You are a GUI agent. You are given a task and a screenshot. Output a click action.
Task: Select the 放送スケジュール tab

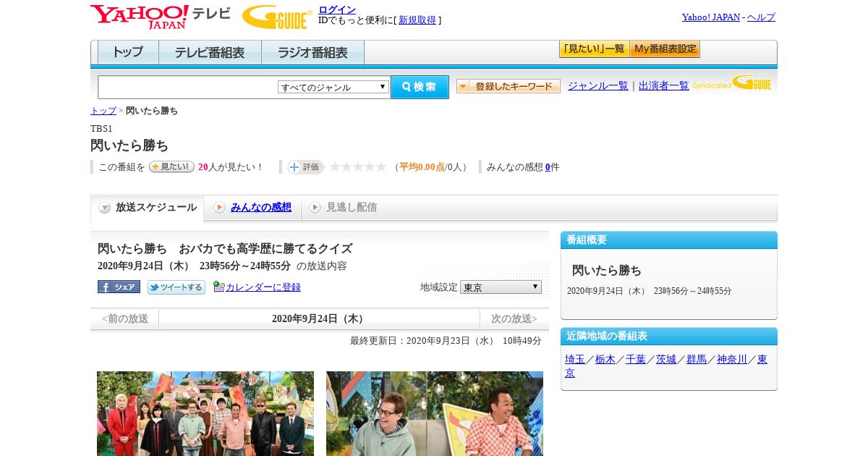click(147, 208)
